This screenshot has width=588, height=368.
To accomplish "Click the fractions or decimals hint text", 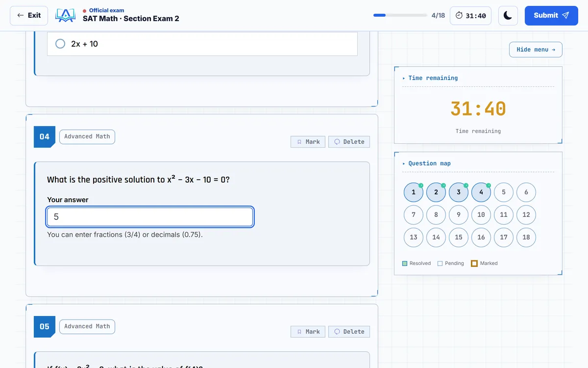I will pos(125,235).
